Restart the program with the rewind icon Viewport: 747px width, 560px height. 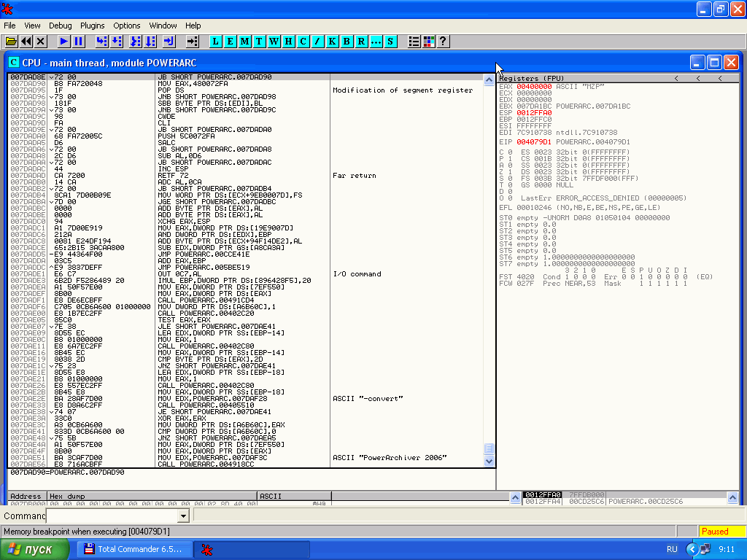(x=26, y=42)
